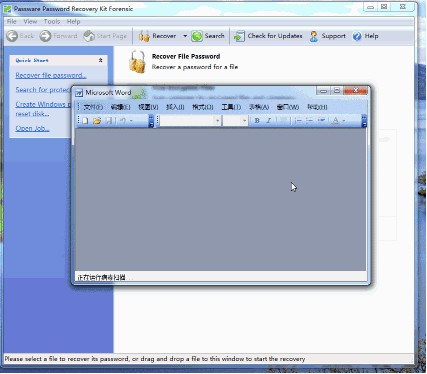Open the font size dropdown in Word
The width and height of the screenshot is (427, 374).
click(x=244, y=121)
